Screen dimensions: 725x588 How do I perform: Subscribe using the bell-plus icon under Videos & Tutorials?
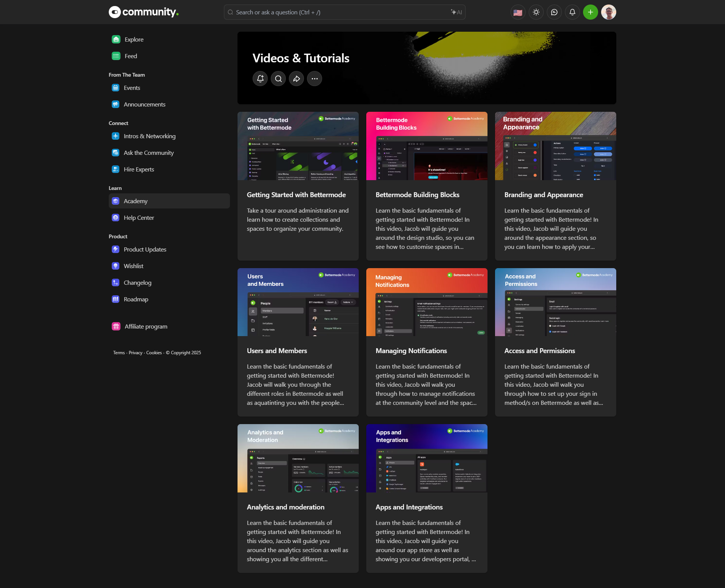(260, 79)
